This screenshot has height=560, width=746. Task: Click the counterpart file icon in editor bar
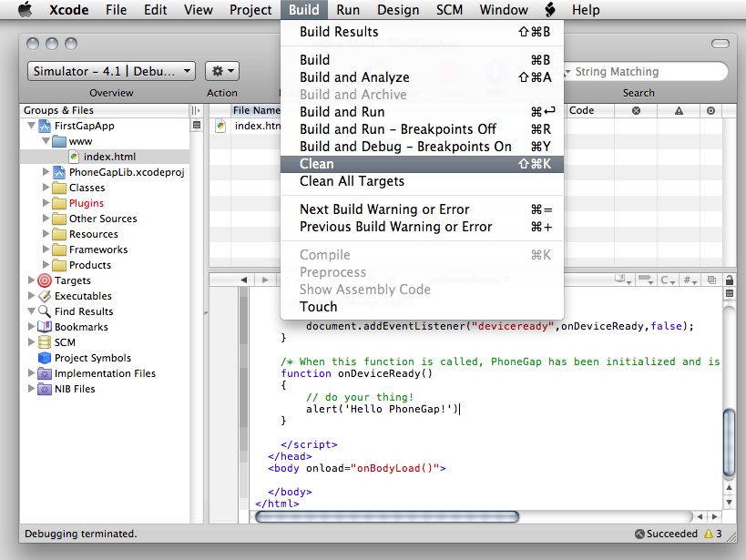[711, 280]
